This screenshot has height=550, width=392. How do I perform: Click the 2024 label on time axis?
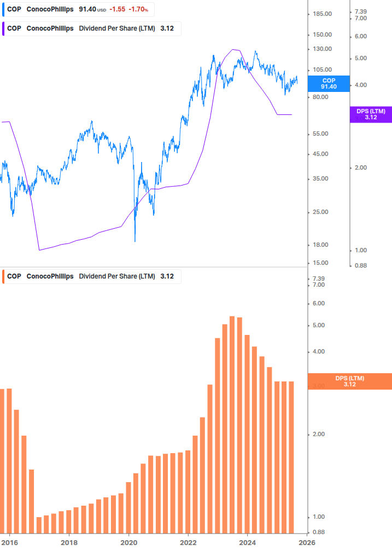(x=247, y=543)
